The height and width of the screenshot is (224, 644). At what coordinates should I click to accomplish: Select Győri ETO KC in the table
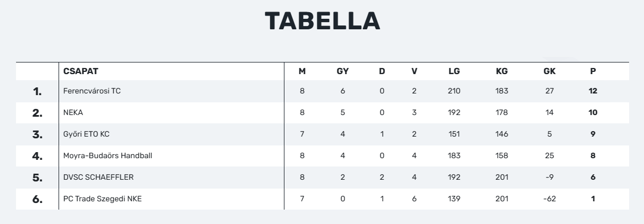(86, 134)
